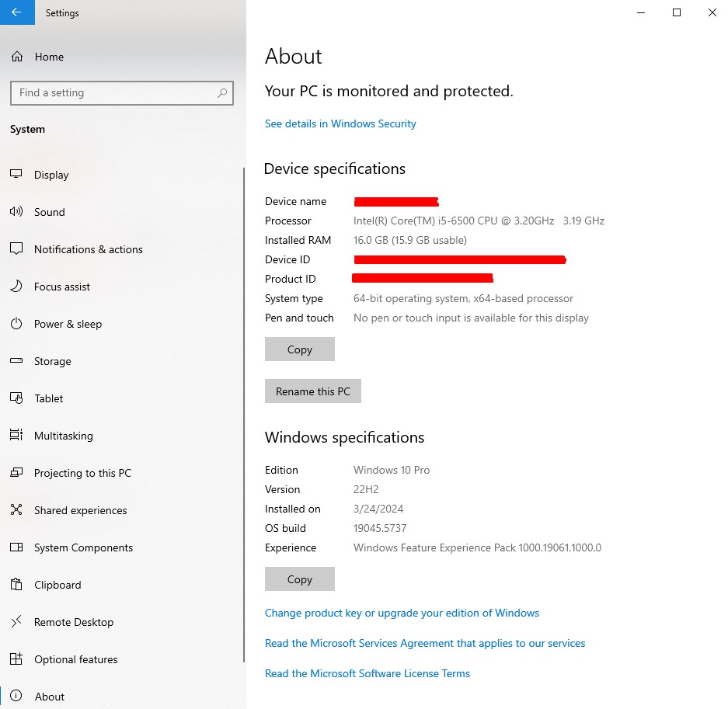Click No pen or touch input text
Image resolution: width=728 pixels, height=709 pixels.
(x=472, y=318)
